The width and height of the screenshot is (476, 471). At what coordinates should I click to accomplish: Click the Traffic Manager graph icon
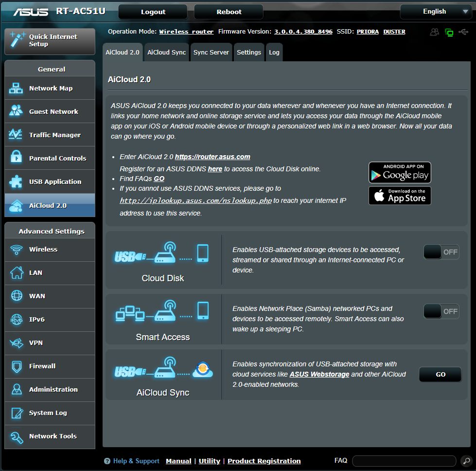[15, 134]
